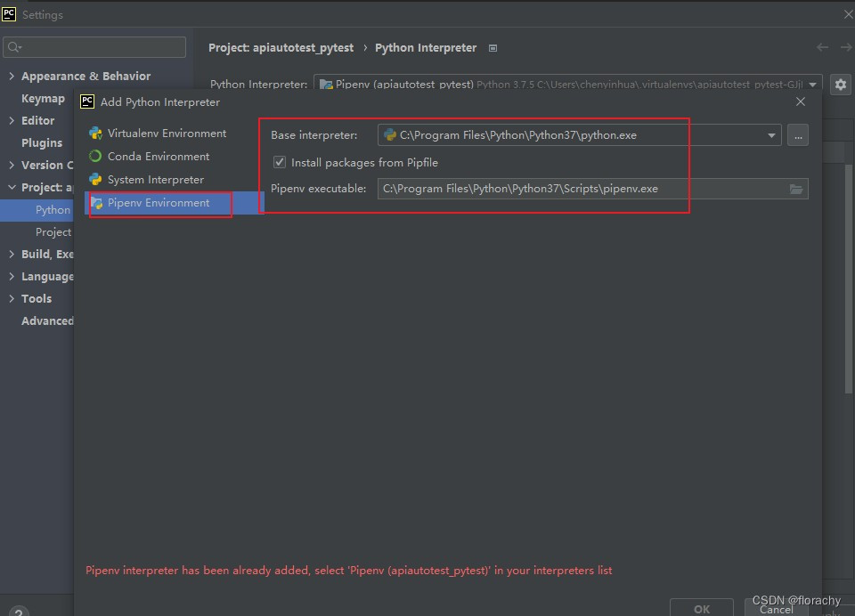Click the browse ellipsis next to Base interpreter
855x616 pixels.
tap(798, 134)
